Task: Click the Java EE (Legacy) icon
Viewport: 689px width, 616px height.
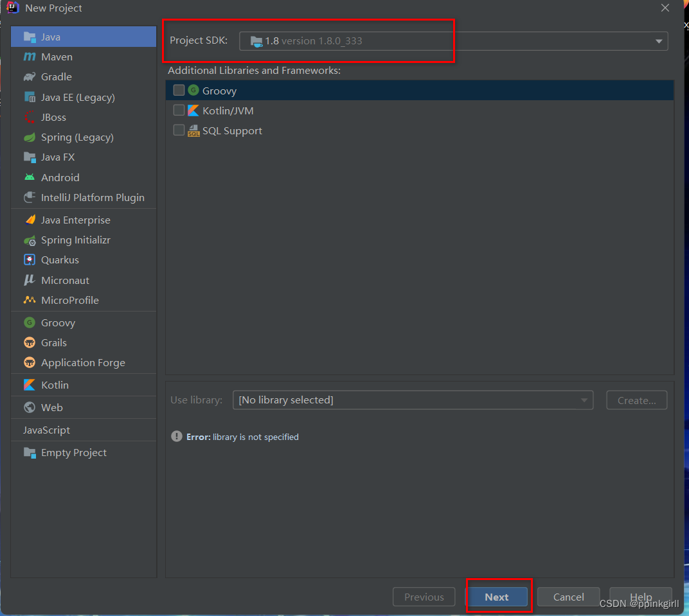Action: point(30,97)
